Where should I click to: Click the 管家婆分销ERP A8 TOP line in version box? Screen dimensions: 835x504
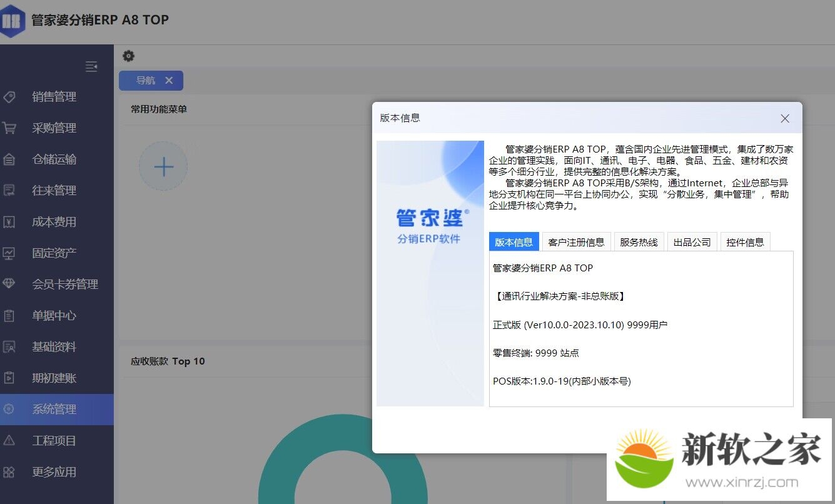(543, 268)
